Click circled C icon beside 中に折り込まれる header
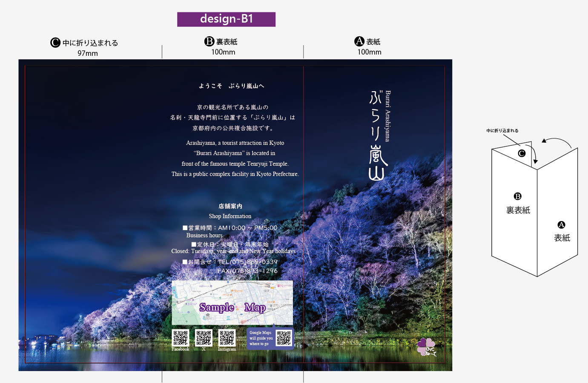The image size is (588, 383). 55,43
